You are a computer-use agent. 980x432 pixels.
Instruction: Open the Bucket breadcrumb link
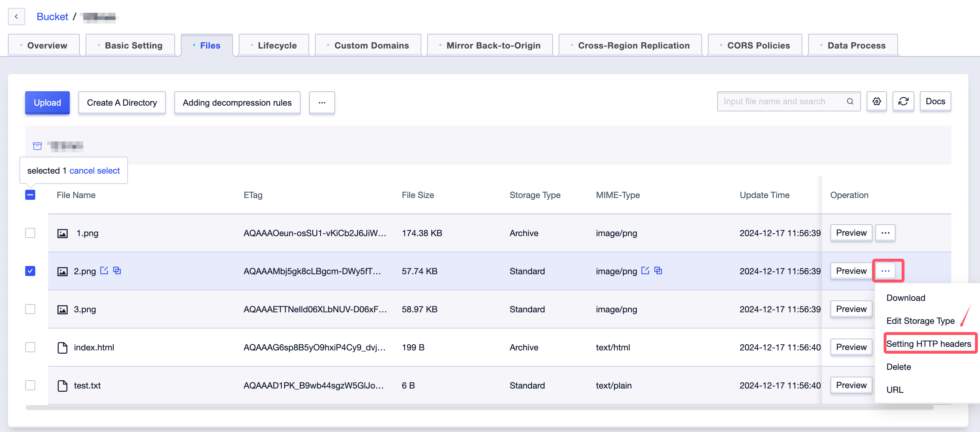(x=52, y=17)
